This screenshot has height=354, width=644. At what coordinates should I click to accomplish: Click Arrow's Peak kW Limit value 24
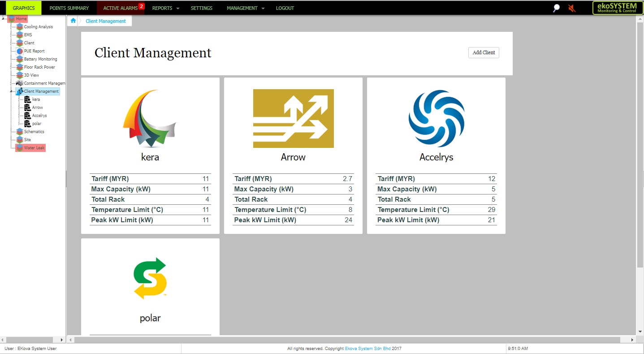pyautogui.click(x=348, y=220)
